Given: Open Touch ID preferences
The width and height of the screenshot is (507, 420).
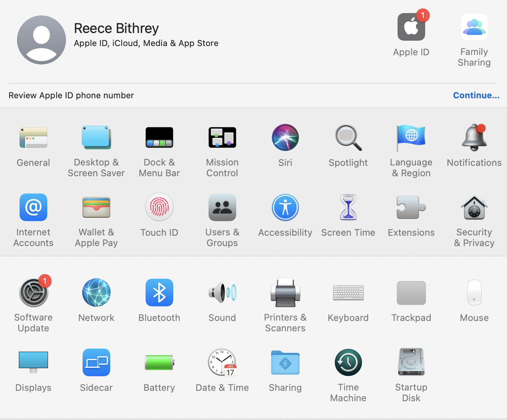Looking at the screenshot, I should 159,207.
